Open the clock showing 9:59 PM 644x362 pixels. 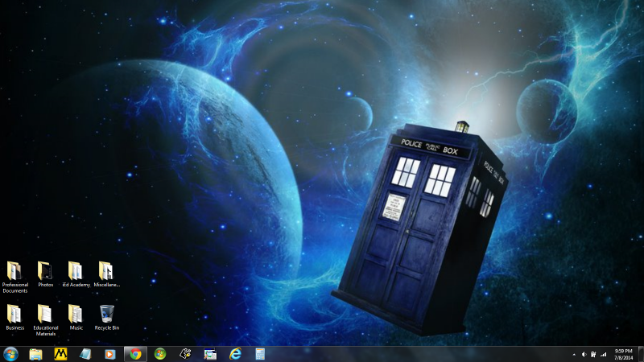(623, 354)
